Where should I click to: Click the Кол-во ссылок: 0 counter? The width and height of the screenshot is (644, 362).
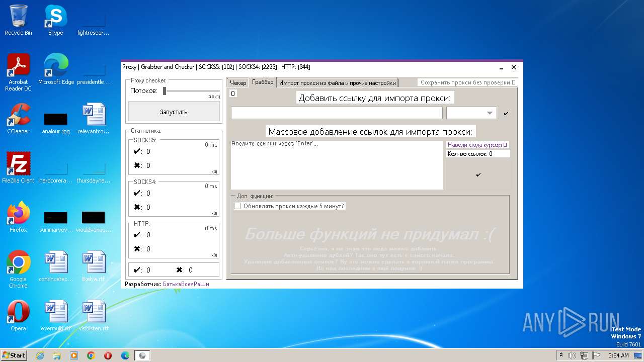[478, 154]
